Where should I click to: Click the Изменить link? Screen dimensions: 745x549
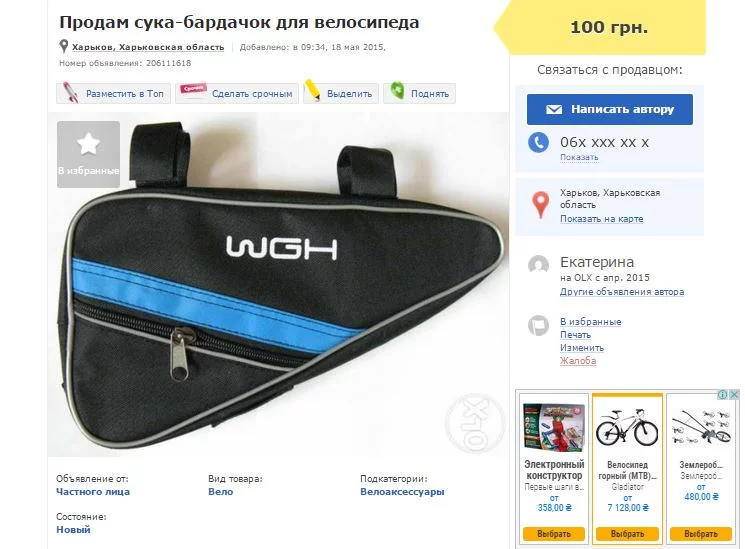(x=582, y=347)
